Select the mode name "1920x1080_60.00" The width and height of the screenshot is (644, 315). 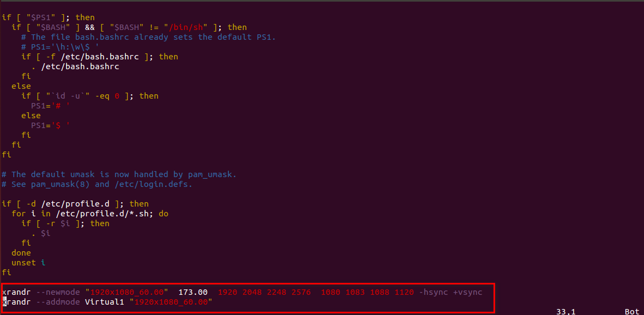click(x=127, y=292)
